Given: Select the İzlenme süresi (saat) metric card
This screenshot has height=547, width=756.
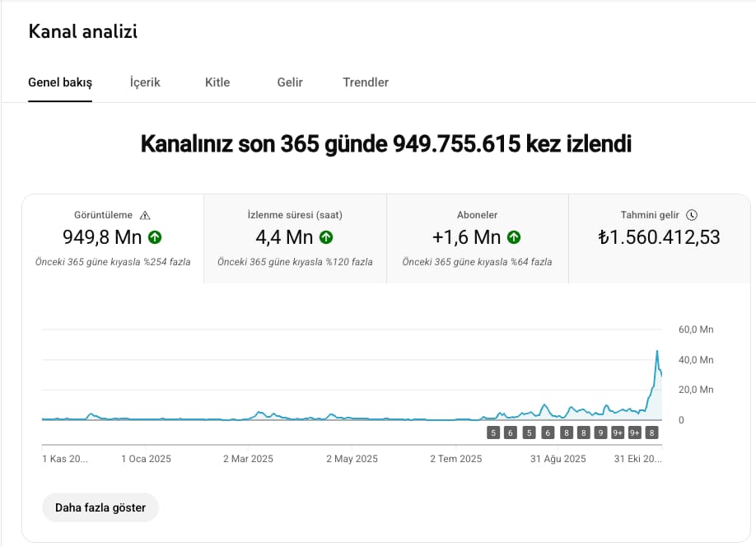Looking at the screenshot, I should tap(295, 239).
